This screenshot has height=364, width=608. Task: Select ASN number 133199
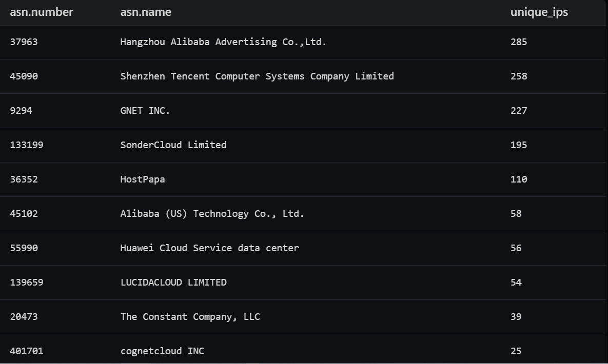pyautogui.click(x=27, y=145)
